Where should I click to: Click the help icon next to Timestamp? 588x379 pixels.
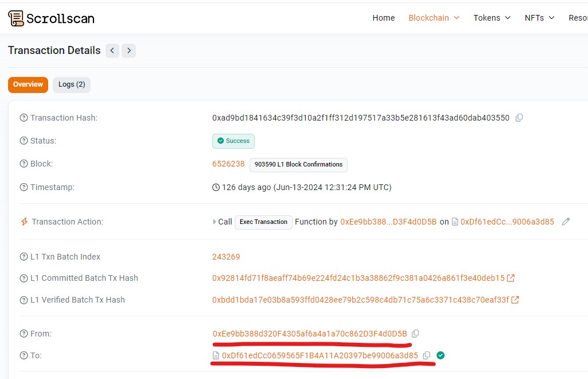click(24, 187)
